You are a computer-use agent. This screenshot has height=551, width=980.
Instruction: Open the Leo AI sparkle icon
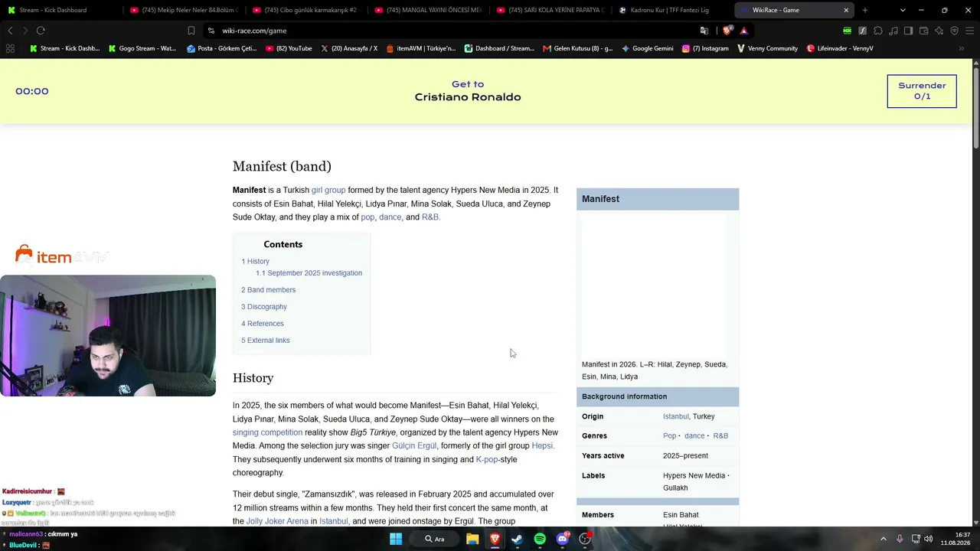[939, 31]
